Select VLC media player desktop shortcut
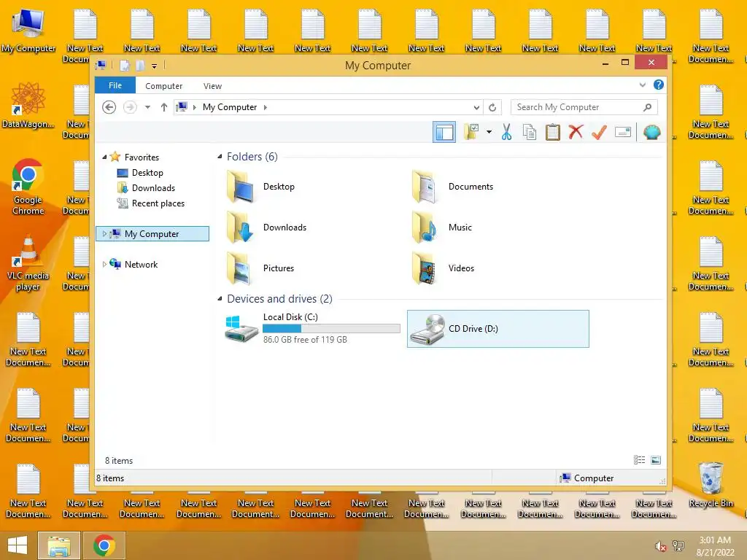This screenshot has width=747, height=560. pyautogui.click(x=28, y=263)
